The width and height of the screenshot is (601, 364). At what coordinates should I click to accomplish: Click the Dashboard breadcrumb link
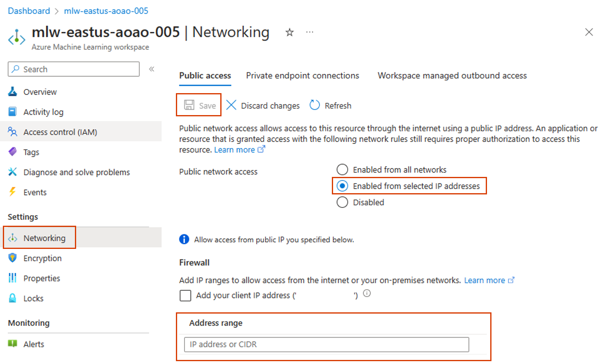pos(29,11)
